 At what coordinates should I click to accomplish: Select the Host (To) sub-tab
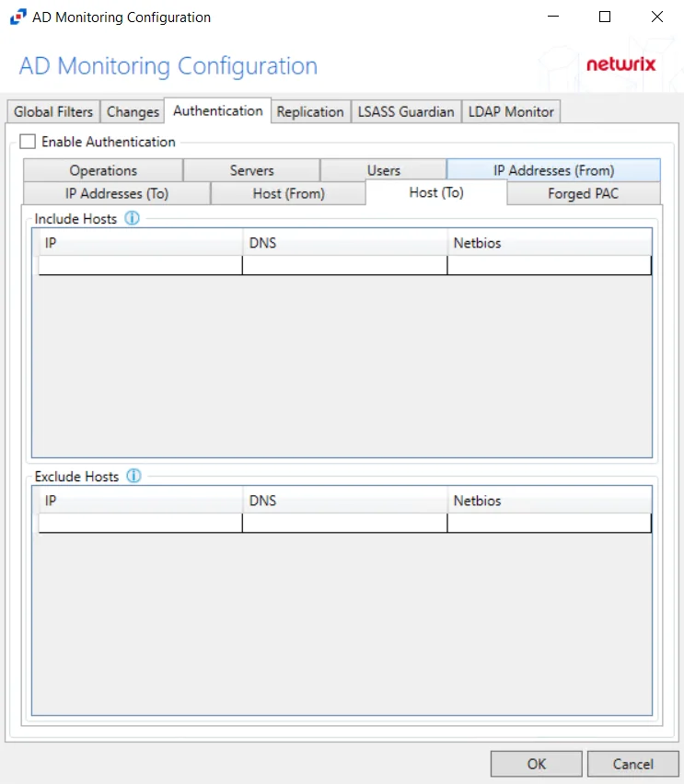436,192
